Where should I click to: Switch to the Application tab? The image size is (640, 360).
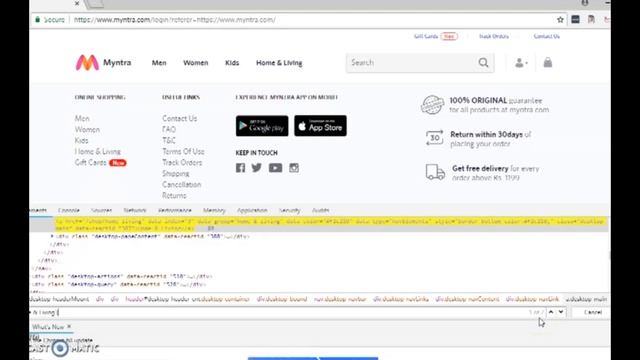pos(252,210)
